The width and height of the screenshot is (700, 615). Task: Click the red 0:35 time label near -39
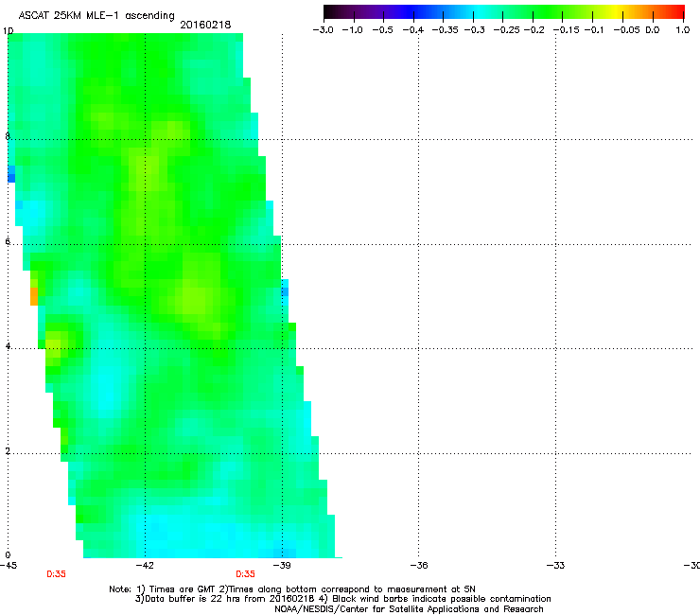click(246, 574)
